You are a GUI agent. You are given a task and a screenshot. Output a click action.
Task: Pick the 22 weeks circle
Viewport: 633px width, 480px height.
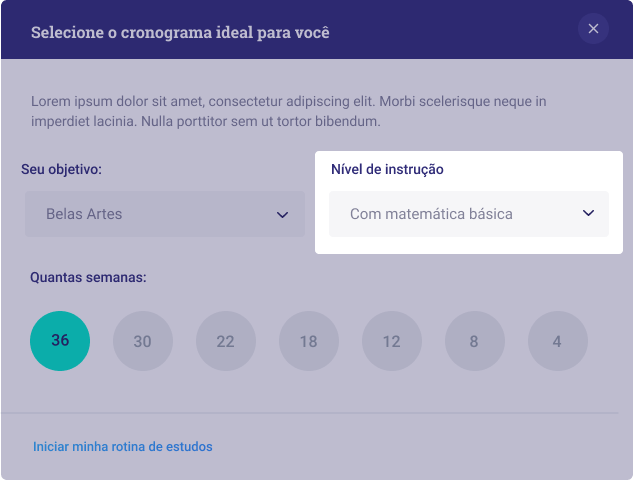coord(226,341)
